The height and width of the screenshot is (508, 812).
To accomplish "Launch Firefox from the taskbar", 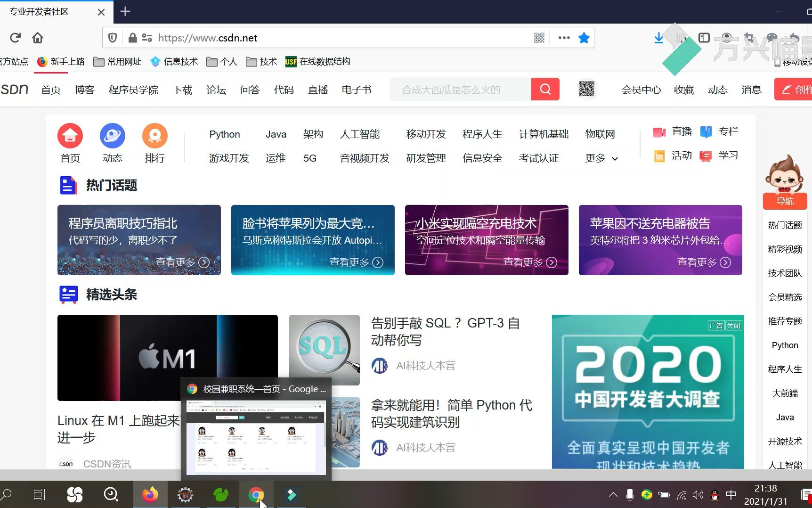I will click(150, 494).
